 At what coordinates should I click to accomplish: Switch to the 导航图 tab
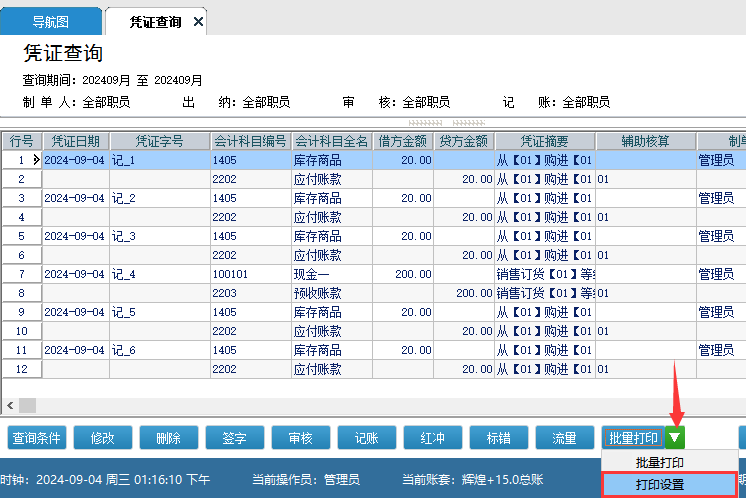pyautogui.click(x=51, y=21)
